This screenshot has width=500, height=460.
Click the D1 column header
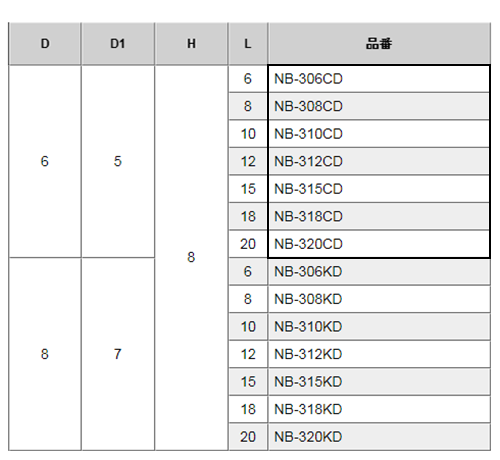pyautogui.click(x=118, y=44)
